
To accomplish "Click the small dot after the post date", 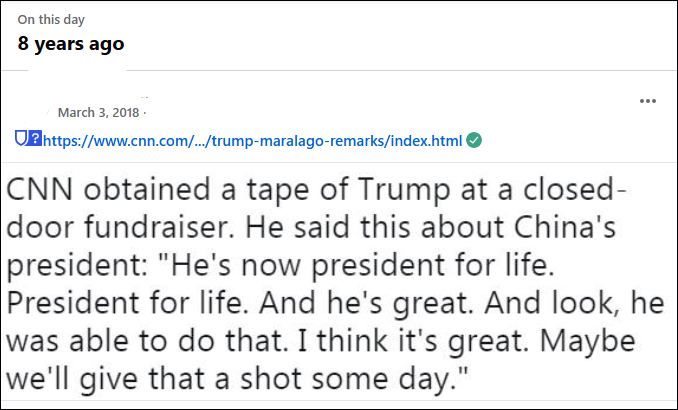I will coord(145,111).
